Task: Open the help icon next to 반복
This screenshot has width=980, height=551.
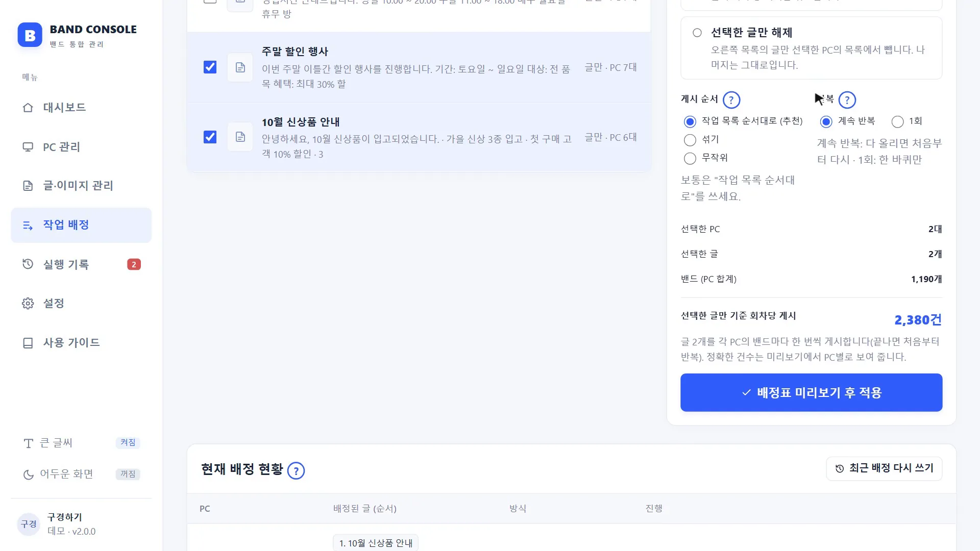Action: (x=847, y=100)
